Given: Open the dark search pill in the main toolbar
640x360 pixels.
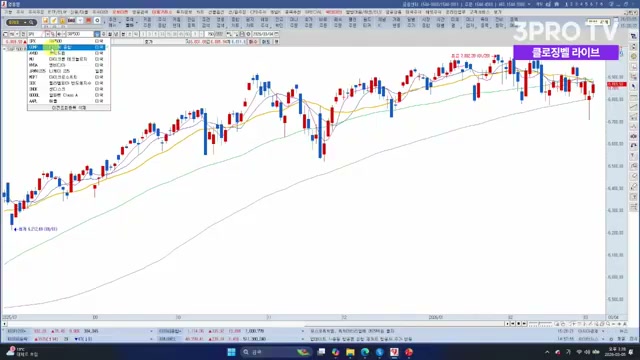Looking at the screenshot, I should pyautogui.click(x=21, y=22).
